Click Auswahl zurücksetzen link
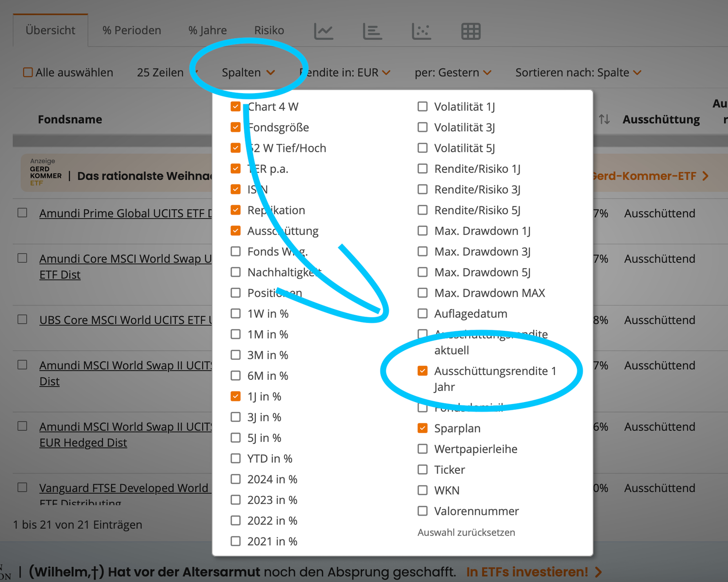The height and width of the screenshot is (582, 728). click(x=466, y=533)
